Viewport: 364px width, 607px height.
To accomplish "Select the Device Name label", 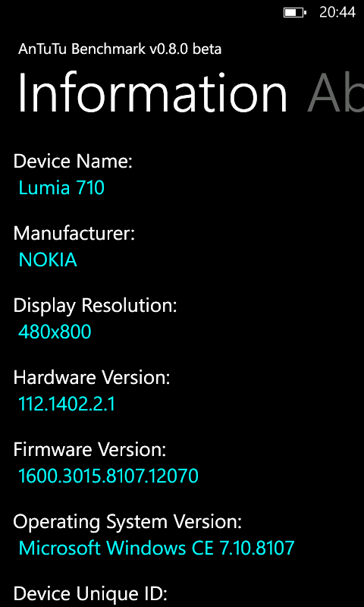I will click(73, 161).
